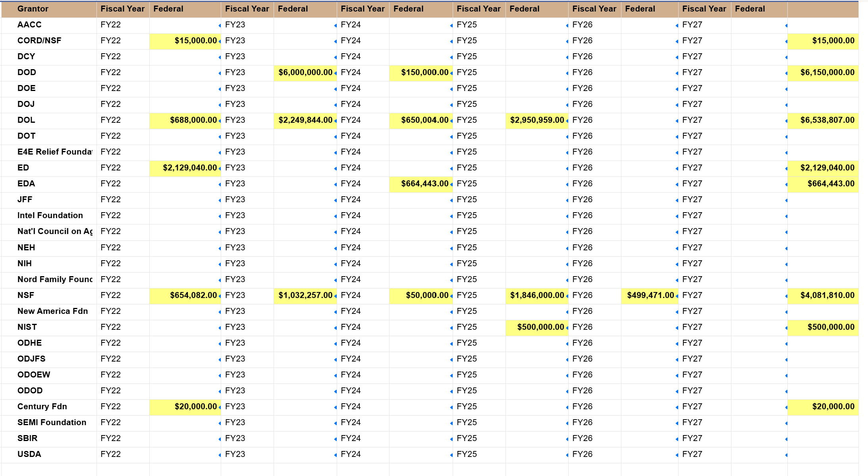868x476 pixels.
Task: Click the NIST grantor cell
Action: click(49, 327)
